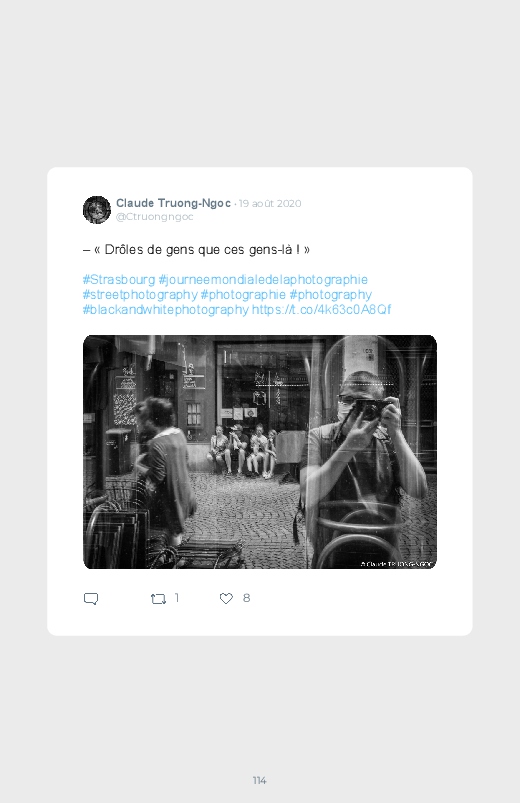Click the 19 août 2020 date
The width and height of the screenshot is (520, 803).
(270, 203)
